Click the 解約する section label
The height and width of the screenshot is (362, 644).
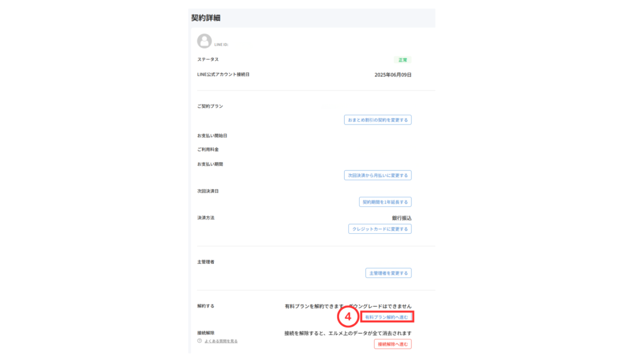point(206,306)
